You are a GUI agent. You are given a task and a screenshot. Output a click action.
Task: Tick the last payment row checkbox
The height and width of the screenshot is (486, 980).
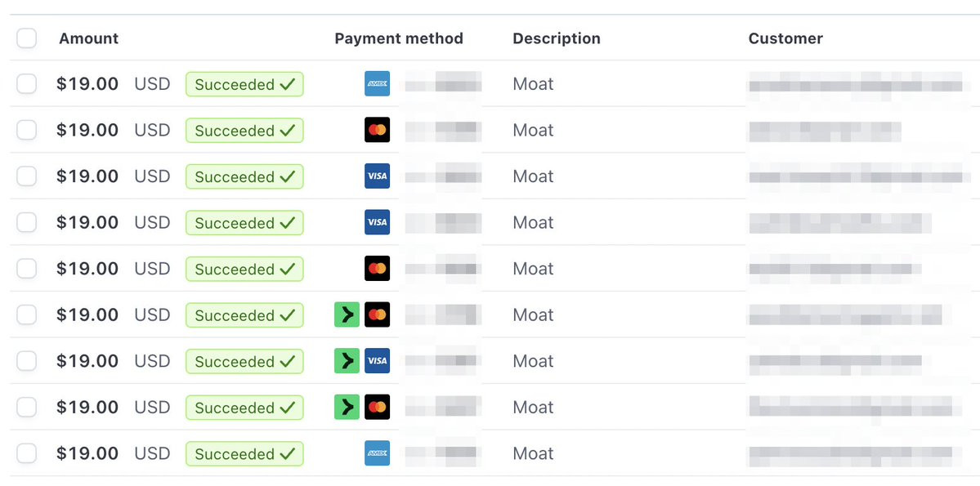click(x=27, y=453)
